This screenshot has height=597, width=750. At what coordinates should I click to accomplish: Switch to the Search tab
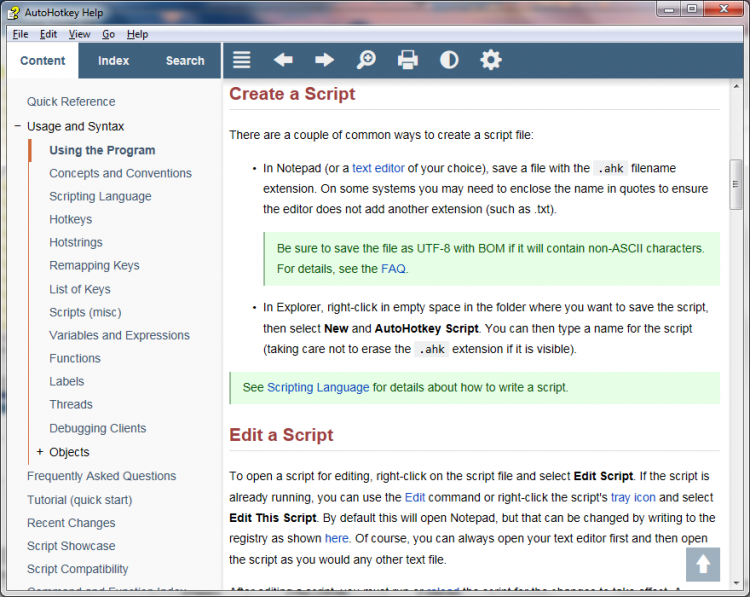coord(185,61)
